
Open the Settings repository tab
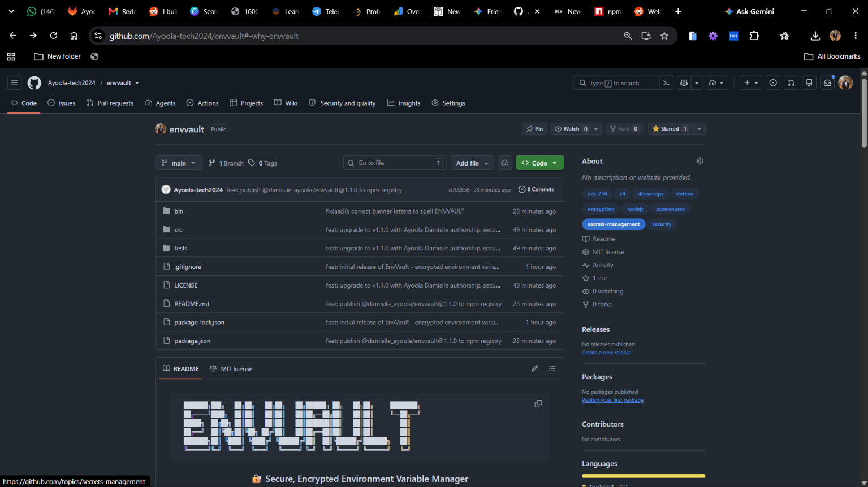pos(448,103)
